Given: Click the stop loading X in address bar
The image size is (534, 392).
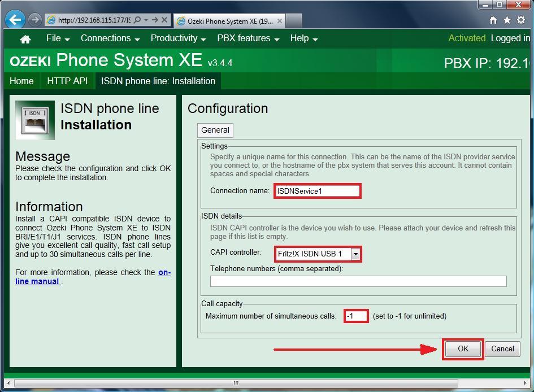Looking at the screenshot, I should [x=164, y=20].
